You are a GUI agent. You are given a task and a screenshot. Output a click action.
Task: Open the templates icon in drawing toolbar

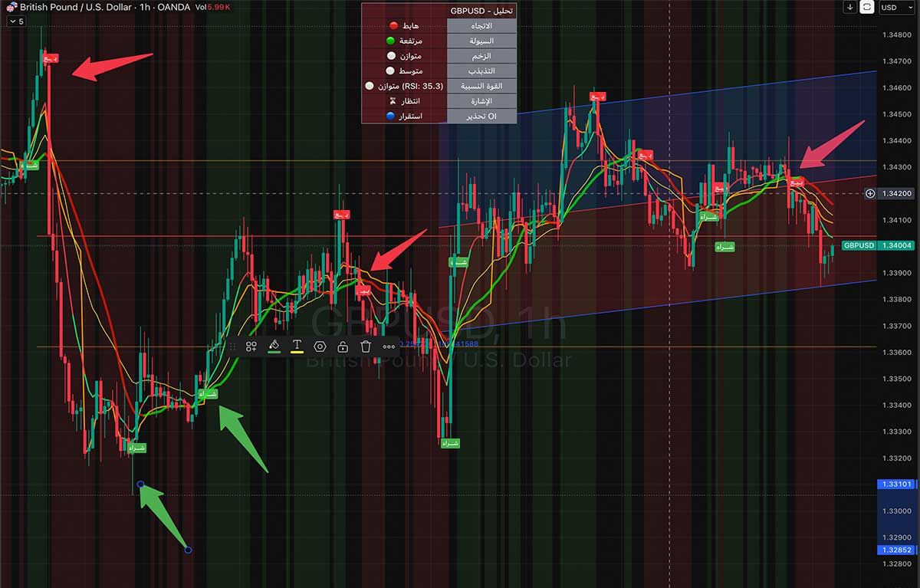coord(251,347)
